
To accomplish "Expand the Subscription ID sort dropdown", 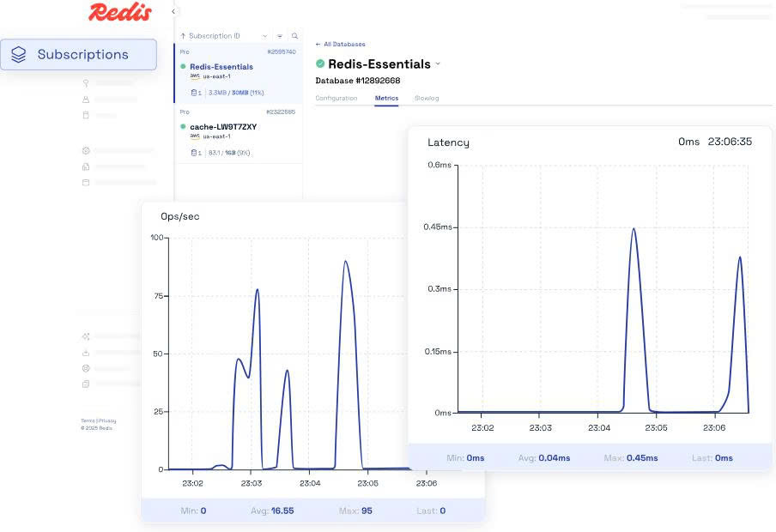I will [x=264, y=36].
